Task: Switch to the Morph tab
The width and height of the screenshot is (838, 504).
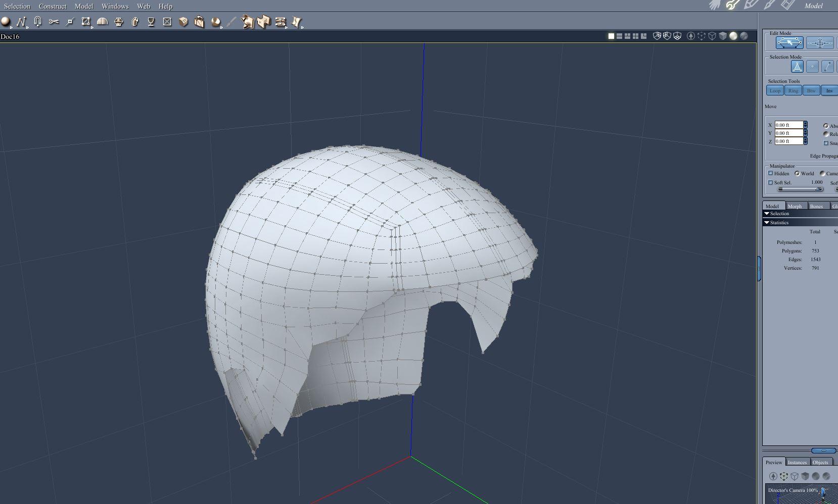Action: tap(795, 206)
